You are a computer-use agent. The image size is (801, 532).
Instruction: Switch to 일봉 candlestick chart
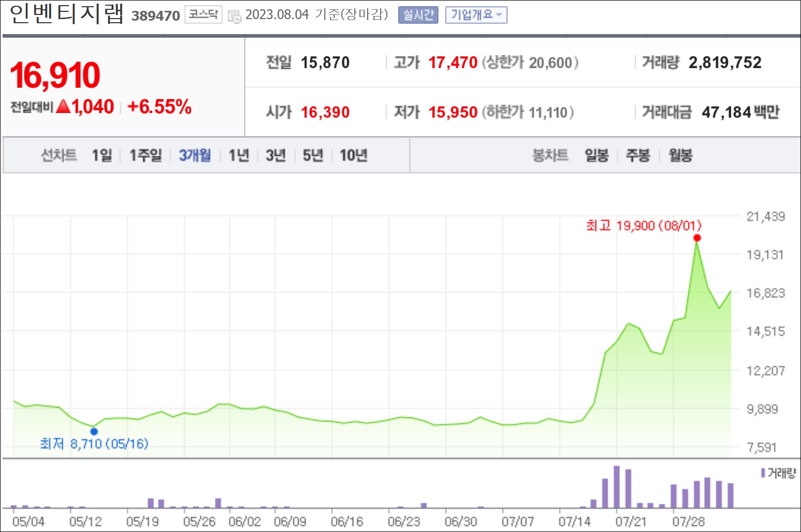[x=596, y=155]
